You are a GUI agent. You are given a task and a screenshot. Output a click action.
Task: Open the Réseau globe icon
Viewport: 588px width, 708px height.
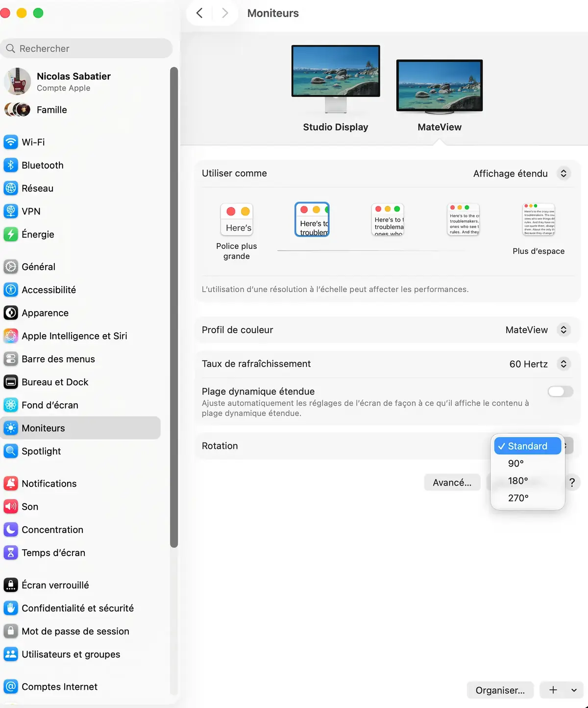11,188
